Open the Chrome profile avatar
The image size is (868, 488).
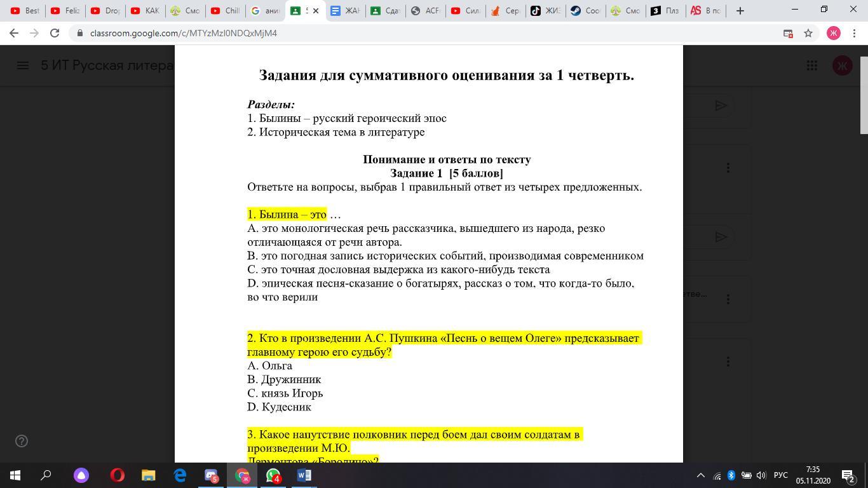[x=834, y=33]
